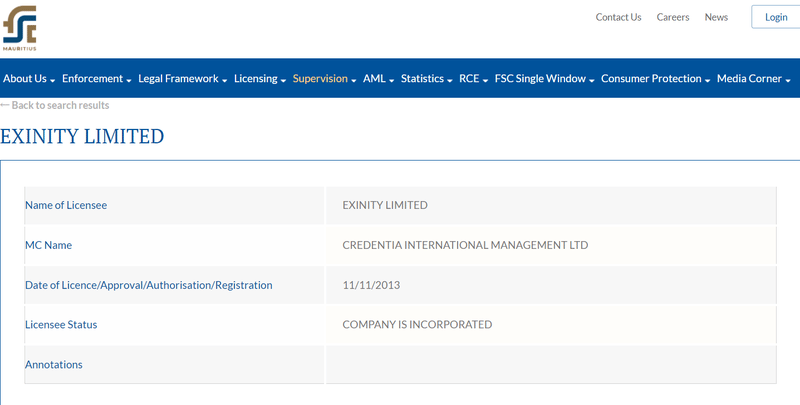Open the Contact Us link
The width and height of the screenshot is (800, 405).
coord(618,17)
